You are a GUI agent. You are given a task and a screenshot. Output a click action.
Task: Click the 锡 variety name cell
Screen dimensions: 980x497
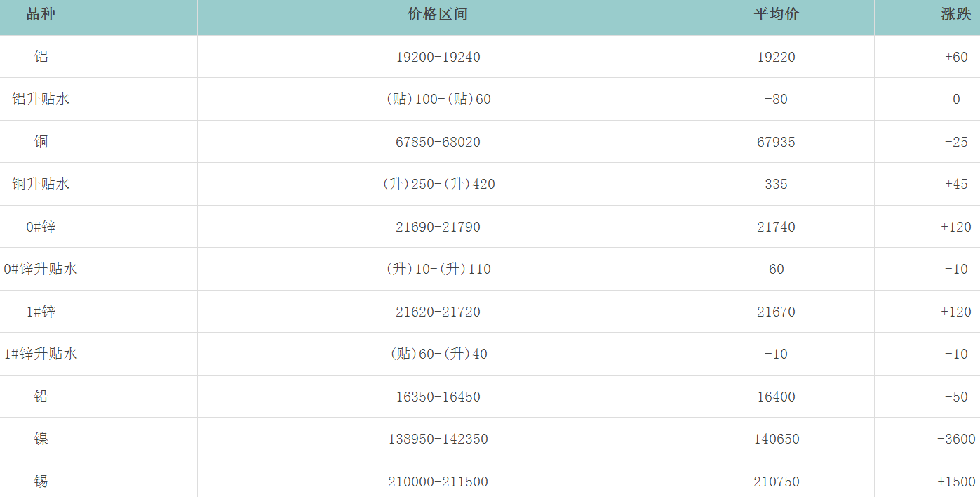(x=41, y=482)
